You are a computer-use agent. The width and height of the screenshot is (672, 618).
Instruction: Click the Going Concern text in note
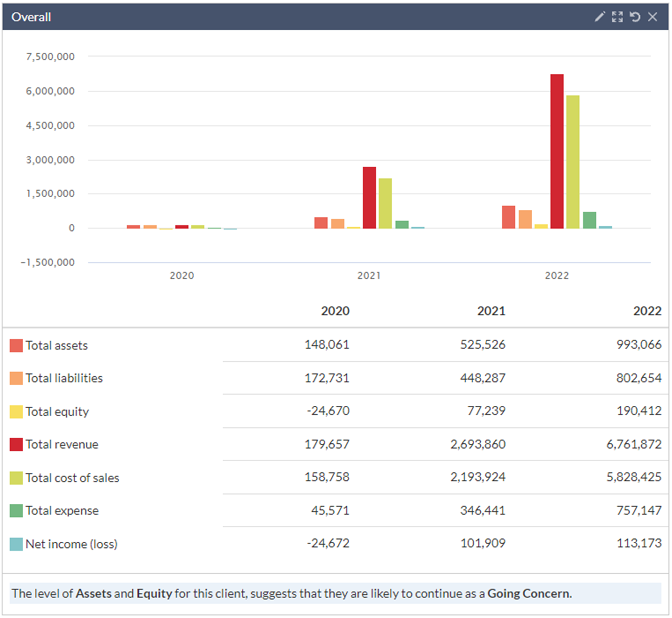[529, 593]
